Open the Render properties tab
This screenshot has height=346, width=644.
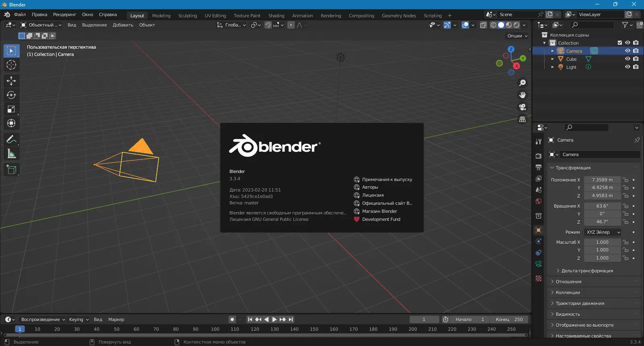click(x=539, y=156)
